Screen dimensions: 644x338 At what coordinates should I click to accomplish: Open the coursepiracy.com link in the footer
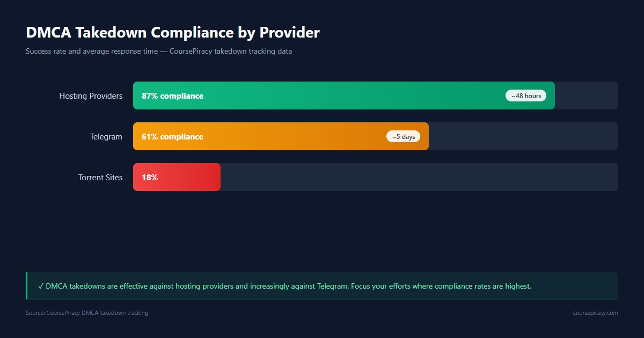coord(595,313)
